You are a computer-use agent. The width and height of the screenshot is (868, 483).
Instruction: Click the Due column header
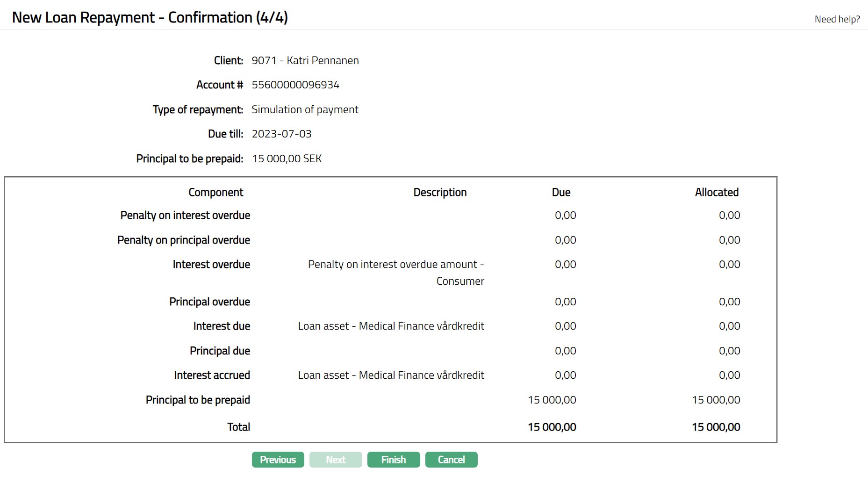click(560, 192)
